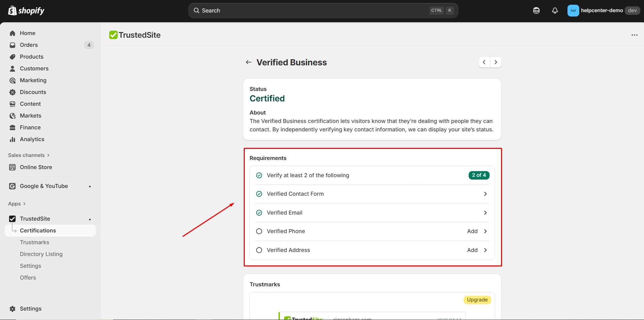Open Discounts via the percent icon
Viewport: 644px width, 320px height.
(x=12, y=92)
